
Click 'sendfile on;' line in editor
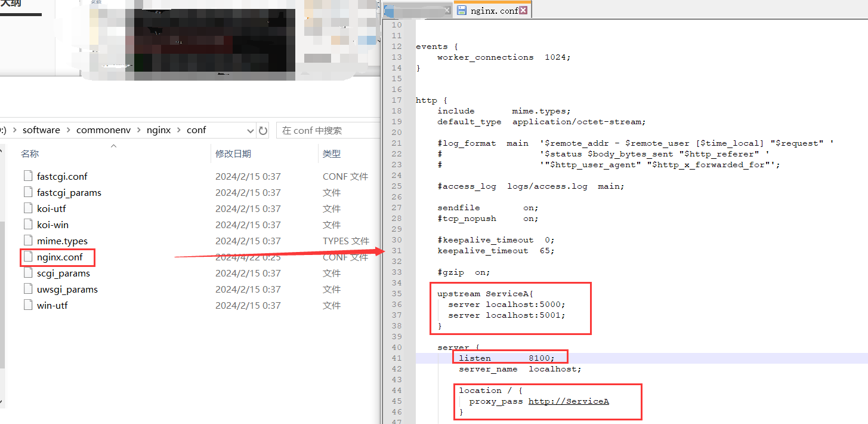pyautogui.click(x=488, y=208)
